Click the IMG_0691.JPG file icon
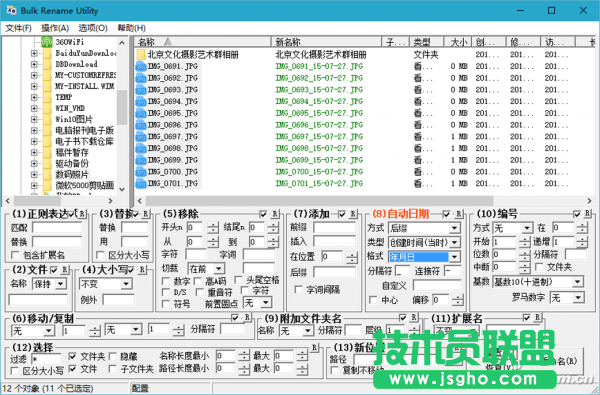Image resolution: width=600 pixels, height=395 pixels. click(141, 67)
